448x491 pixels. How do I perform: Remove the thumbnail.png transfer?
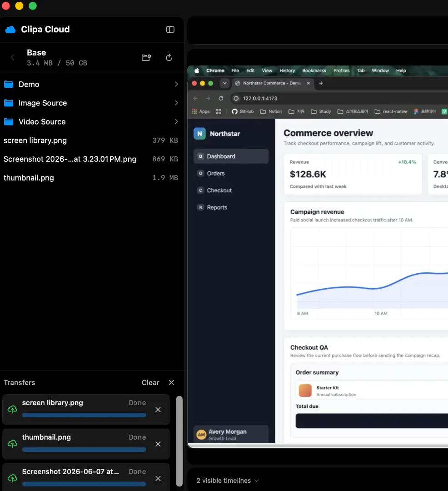click(x=158, y=444)
